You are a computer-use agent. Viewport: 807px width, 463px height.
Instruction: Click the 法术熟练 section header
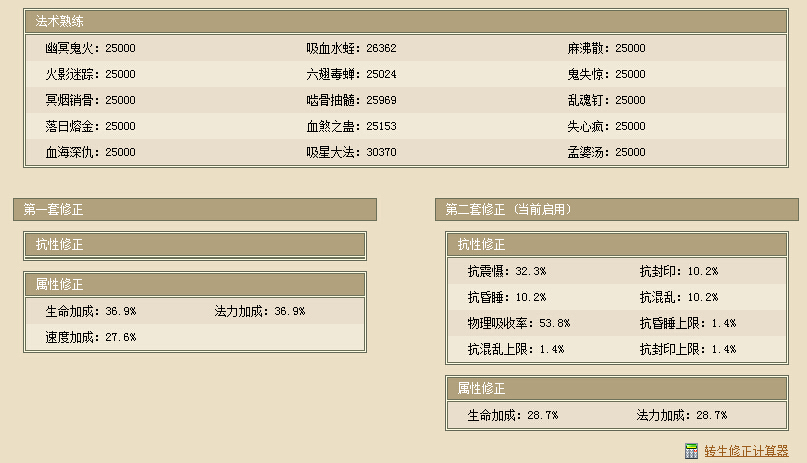(x=60, y=21)
